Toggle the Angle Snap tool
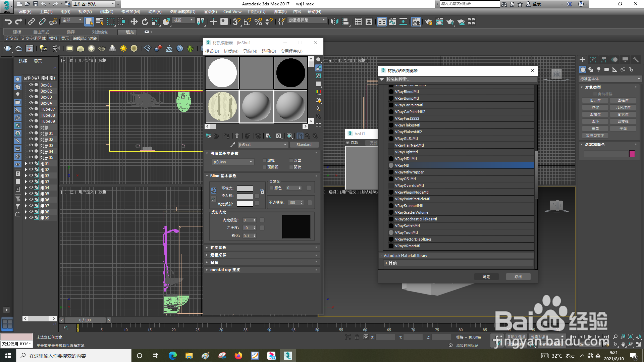The height and width of the screenshot is (363, 644). click(x=247, y=22)
